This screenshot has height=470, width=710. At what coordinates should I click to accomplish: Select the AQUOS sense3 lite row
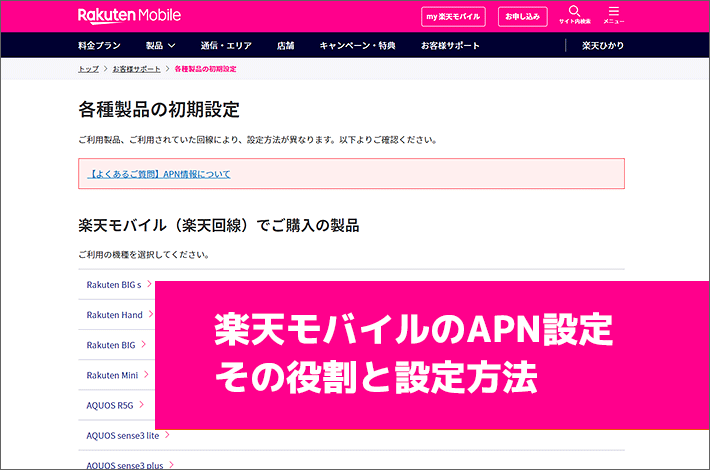[x=351, y=435]
